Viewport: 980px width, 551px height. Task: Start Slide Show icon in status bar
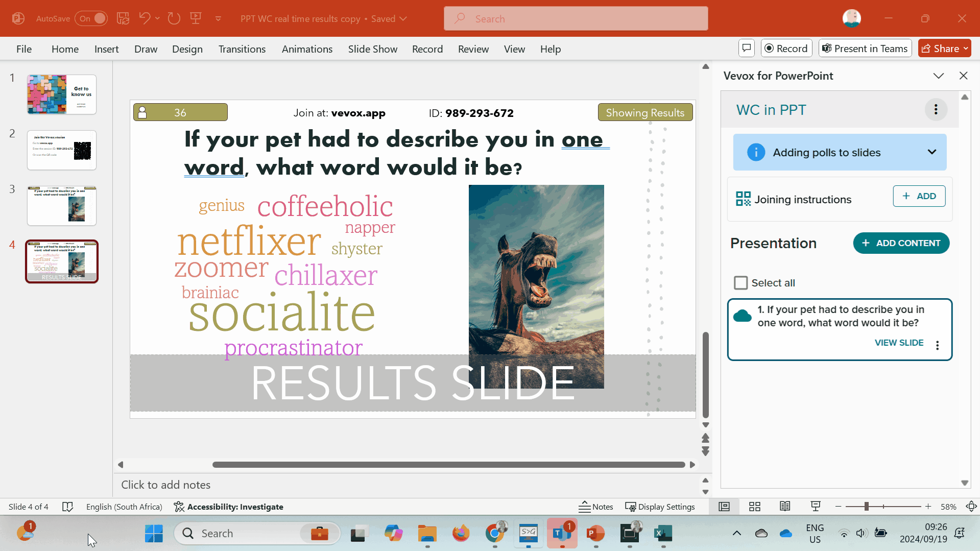click(816, 507)
